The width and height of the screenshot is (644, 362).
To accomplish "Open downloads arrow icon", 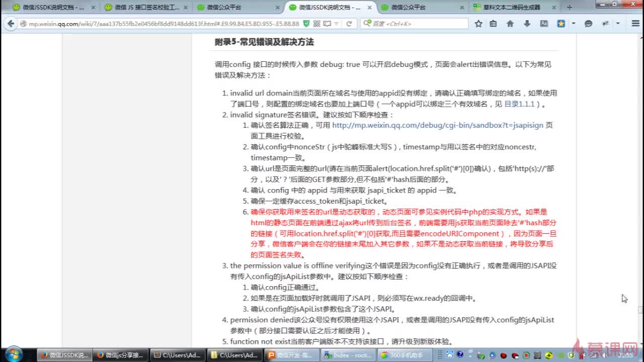I will point(527,24).
